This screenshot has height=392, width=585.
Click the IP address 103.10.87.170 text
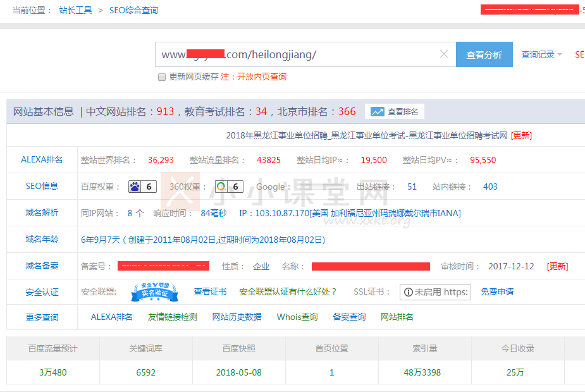click(x=282, y=213)
